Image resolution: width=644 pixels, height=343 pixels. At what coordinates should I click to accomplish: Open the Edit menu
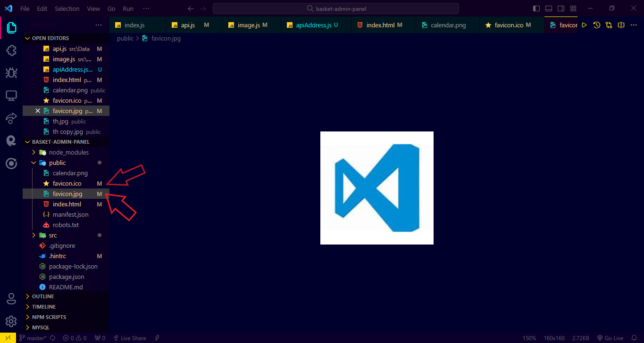tap(42, 8)
